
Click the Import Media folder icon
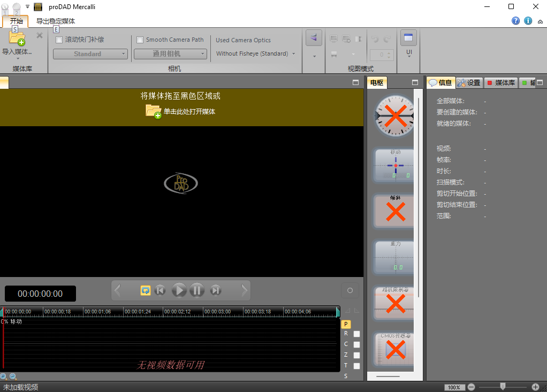[x=17, y=38]
